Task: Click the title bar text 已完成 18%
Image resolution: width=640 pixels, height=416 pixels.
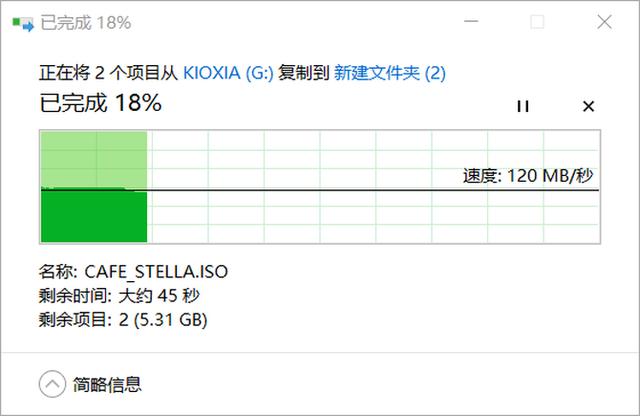Action: point(86,22)
